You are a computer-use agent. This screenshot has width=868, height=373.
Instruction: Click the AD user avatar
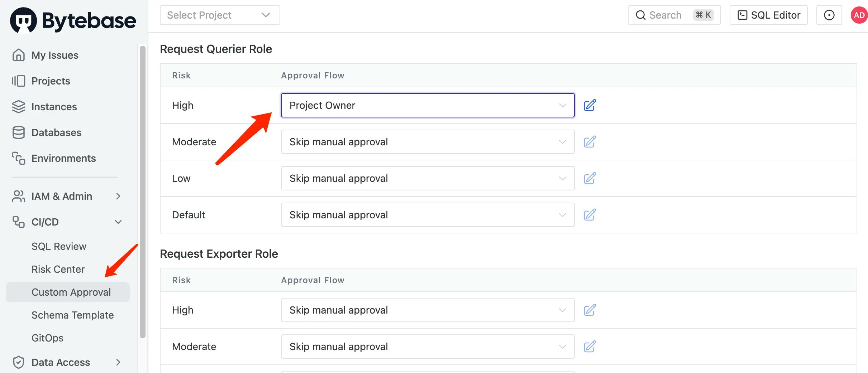pos(859,15)
